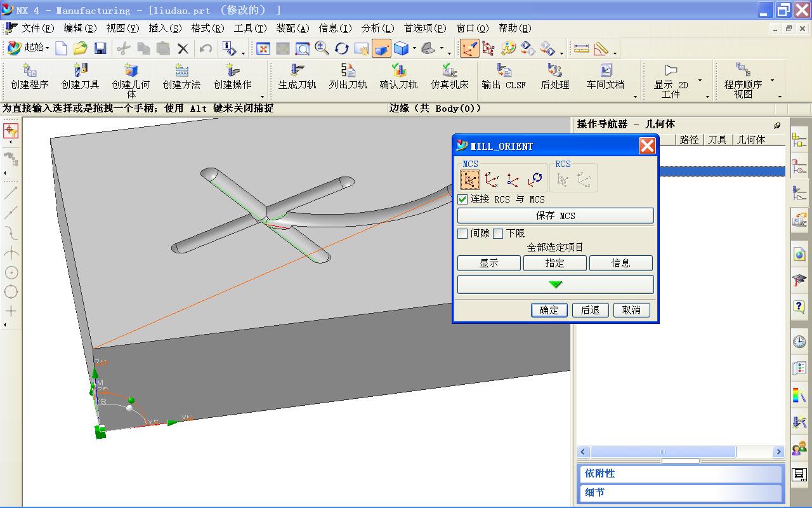Open the 编辑(E) menu
Viewport: 812px width, 508px height.
coord(80,28)
